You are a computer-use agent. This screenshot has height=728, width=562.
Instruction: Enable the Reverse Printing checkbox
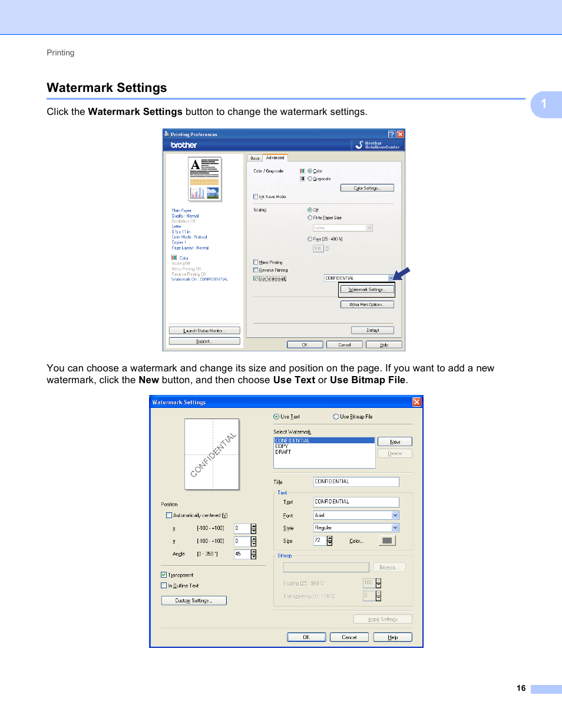[x=256, y=270]
